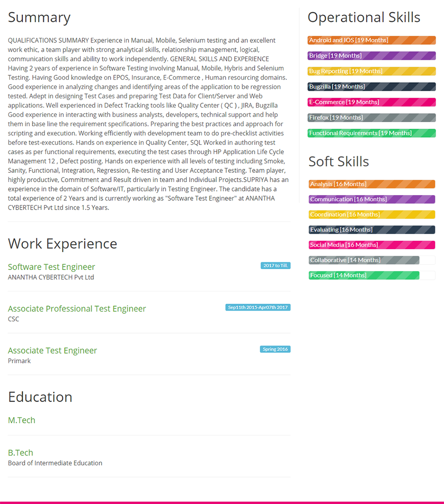The width and height of the screenshot is (444, 504).
Task: Click the orange Analysis soft skill bar
Action: pyautogui.click(x=371, y=184)
